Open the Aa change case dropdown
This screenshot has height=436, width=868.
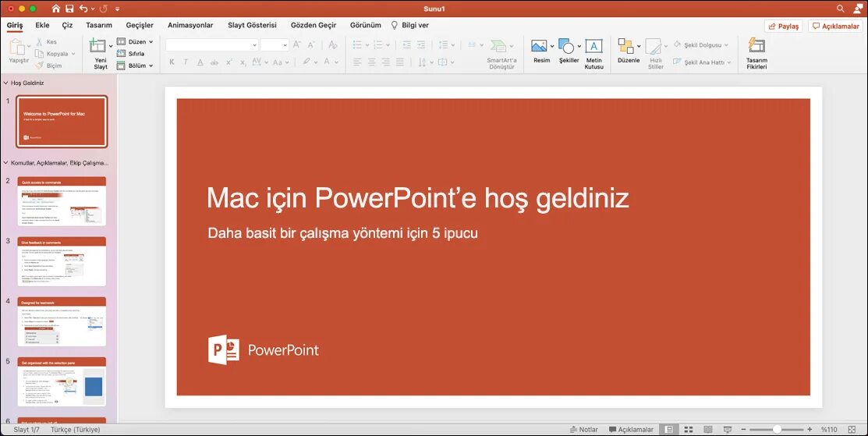pos(282,62)
